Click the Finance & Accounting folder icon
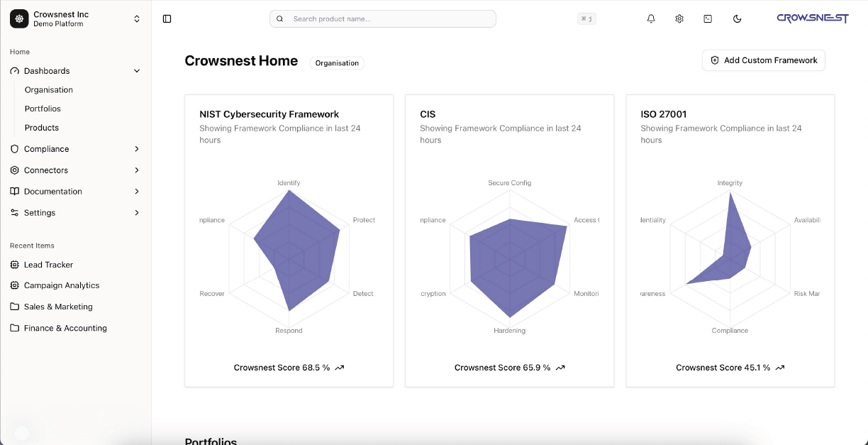 coord(15,328)
